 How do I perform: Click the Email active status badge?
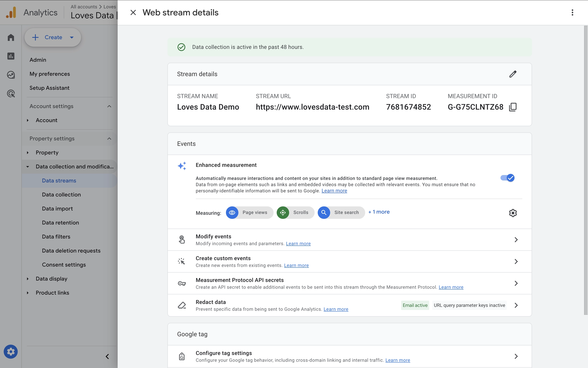(415, 305)
